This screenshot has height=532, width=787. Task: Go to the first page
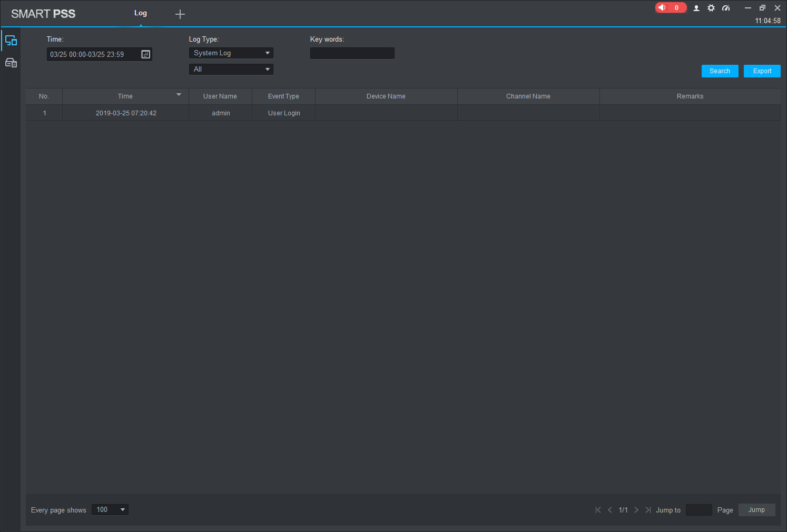pyautogui.click(x=598, y=510)
